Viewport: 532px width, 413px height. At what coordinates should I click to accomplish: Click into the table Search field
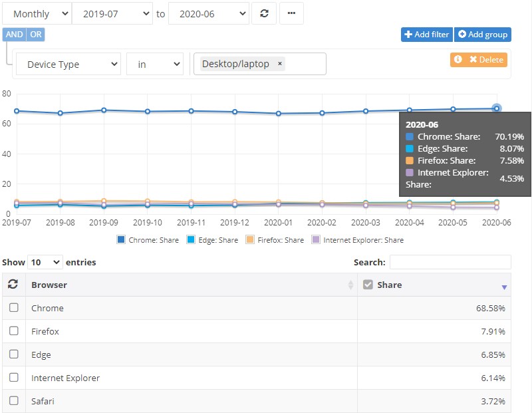(x=450, y=263)
